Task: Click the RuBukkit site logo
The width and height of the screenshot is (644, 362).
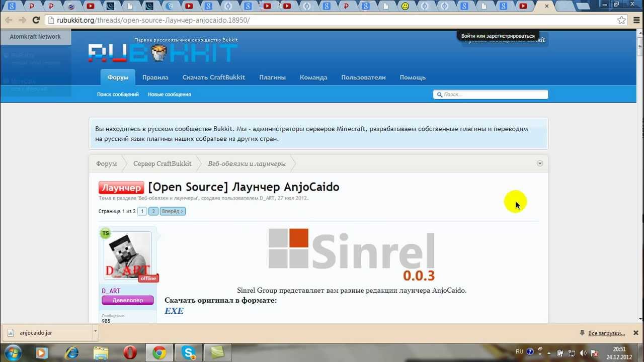Action: (163, 53)
